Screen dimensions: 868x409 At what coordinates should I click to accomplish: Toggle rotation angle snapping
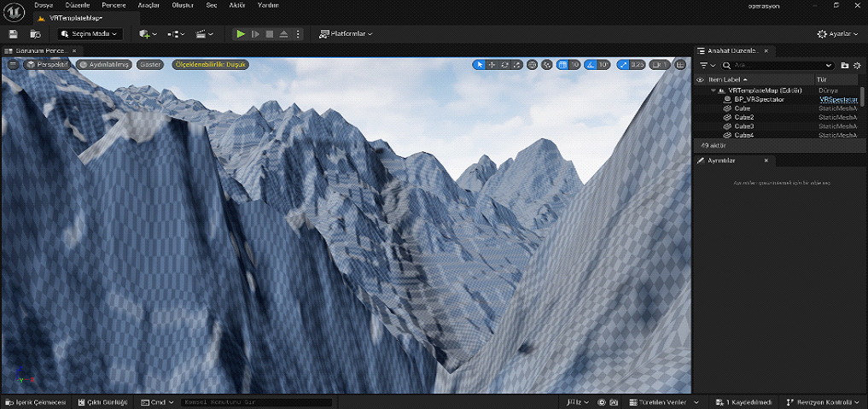click(589, 65)
